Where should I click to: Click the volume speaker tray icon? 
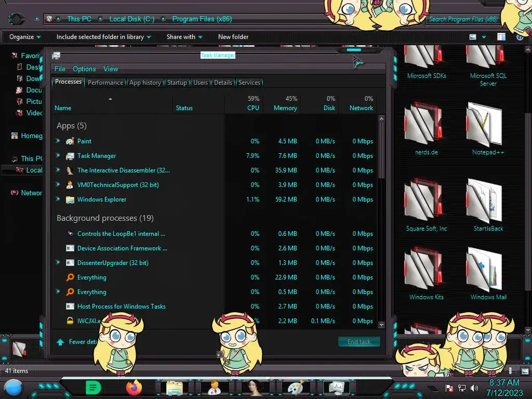(x=474, y=388)
